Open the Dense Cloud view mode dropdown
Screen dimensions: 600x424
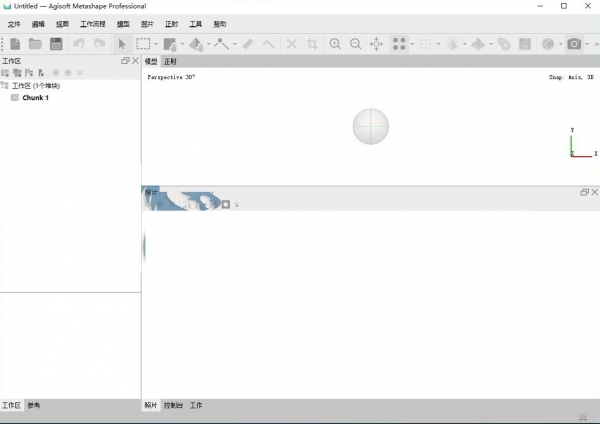click(x=439, y=44)
